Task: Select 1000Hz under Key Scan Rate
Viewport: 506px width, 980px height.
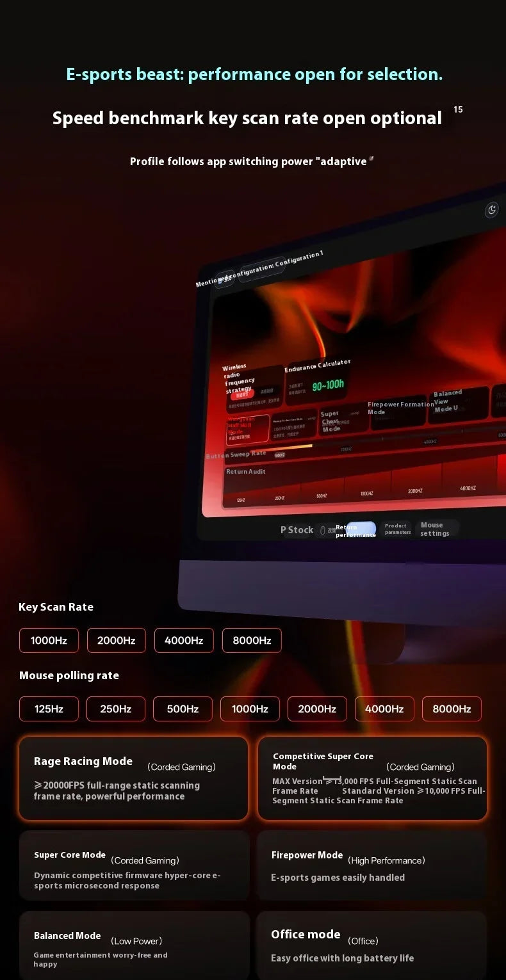Action: 49,640
